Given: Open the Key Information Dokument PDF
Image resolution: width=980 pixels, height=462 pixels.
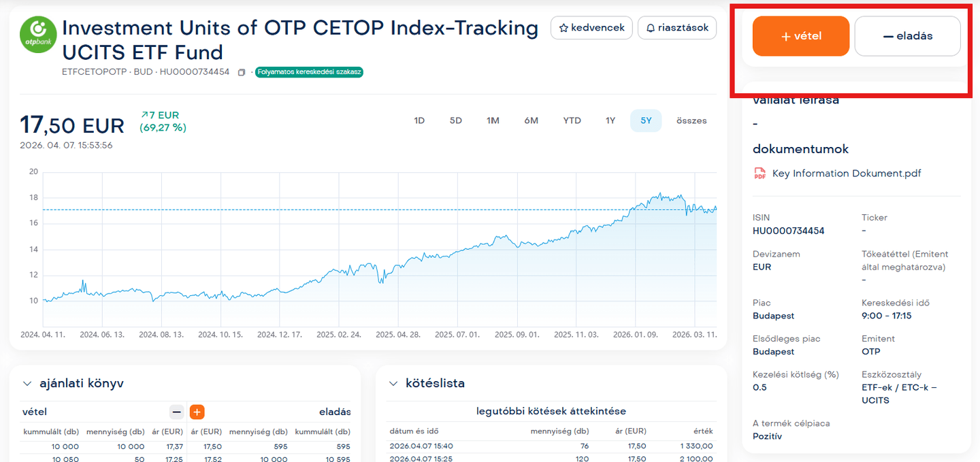Looking at the screenshot, I should click(x=846, y=174).
